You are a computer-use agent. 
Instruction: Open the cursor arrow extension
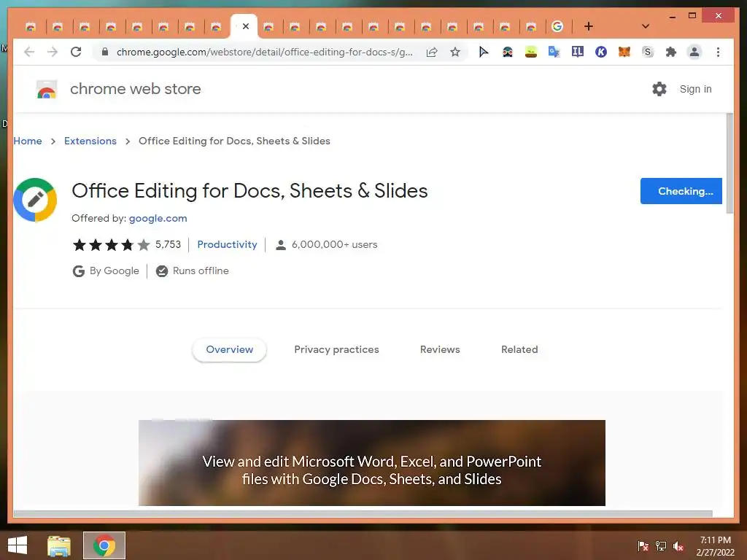point(484,52)
